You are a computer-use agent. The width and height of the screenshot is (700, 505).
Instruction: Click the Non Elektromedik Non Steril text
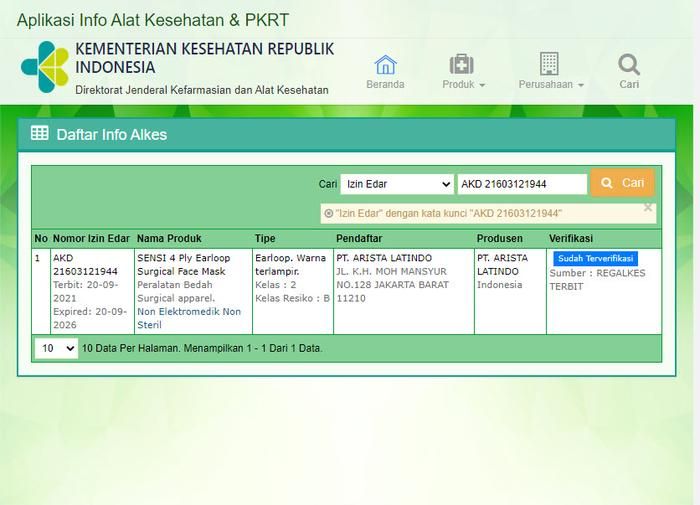(189, 318)
